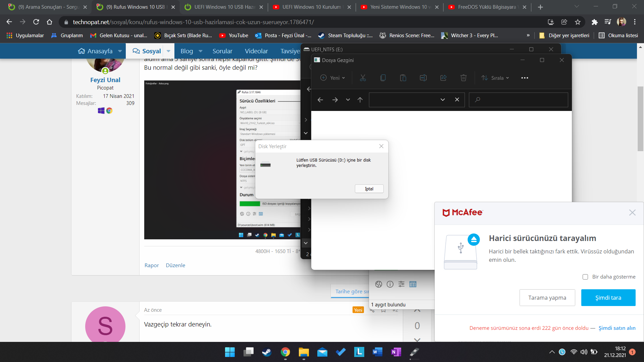
Task: Click the browser page vertical scrollbar
Action: click(x=640, y=119)
